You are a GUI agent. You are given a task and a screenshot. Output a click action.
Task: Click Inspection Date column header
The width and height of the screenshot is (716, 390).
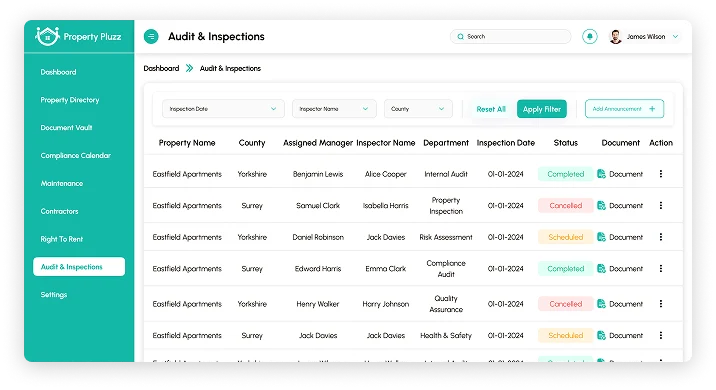click(505, 143)
